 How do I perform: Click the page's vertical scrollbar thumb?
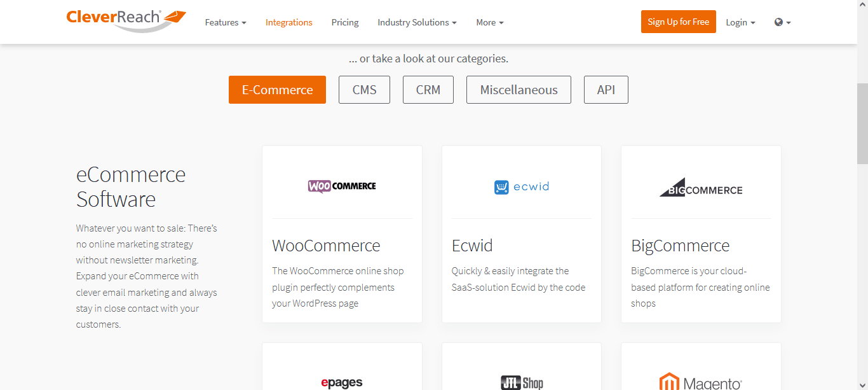tap(862, 124)
